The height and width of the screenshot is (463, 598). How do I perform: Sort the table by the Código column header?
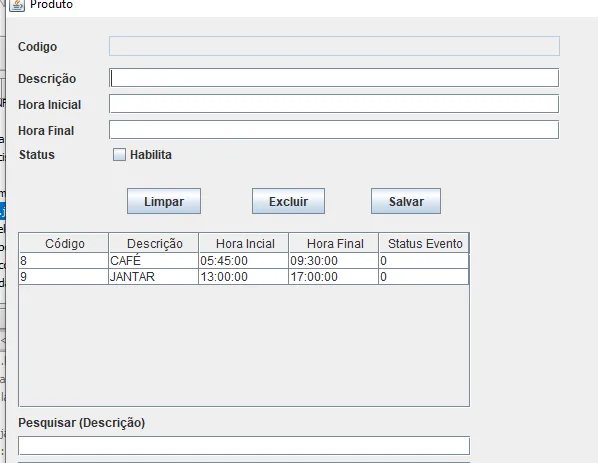tap(64, 243)
